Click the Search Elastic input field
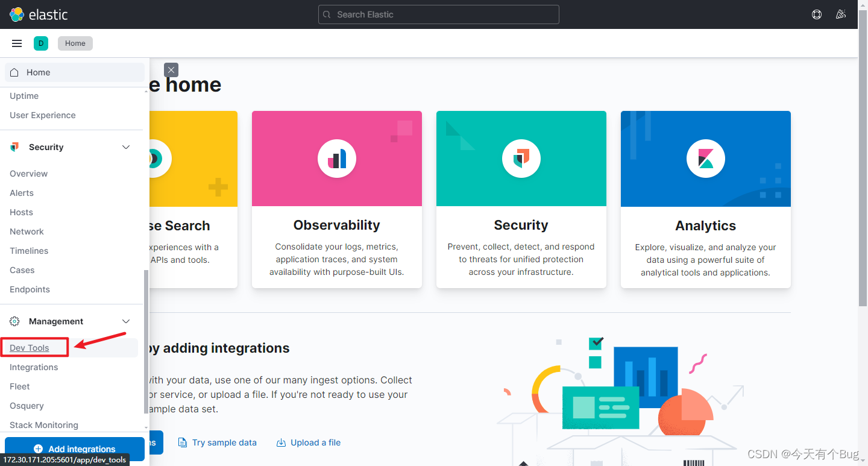Image resolution: width=868 pixels, height=466 pixels. coord(438,14)
